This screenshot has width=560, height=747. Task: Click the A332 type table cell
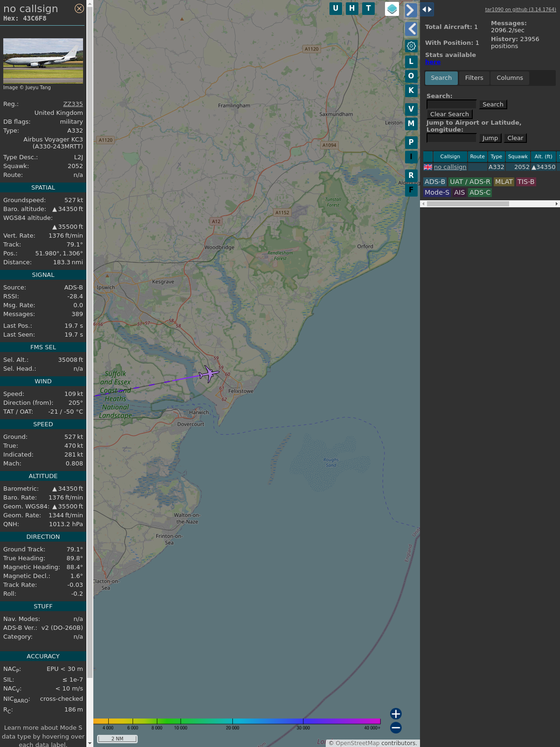tap(497, 167)
